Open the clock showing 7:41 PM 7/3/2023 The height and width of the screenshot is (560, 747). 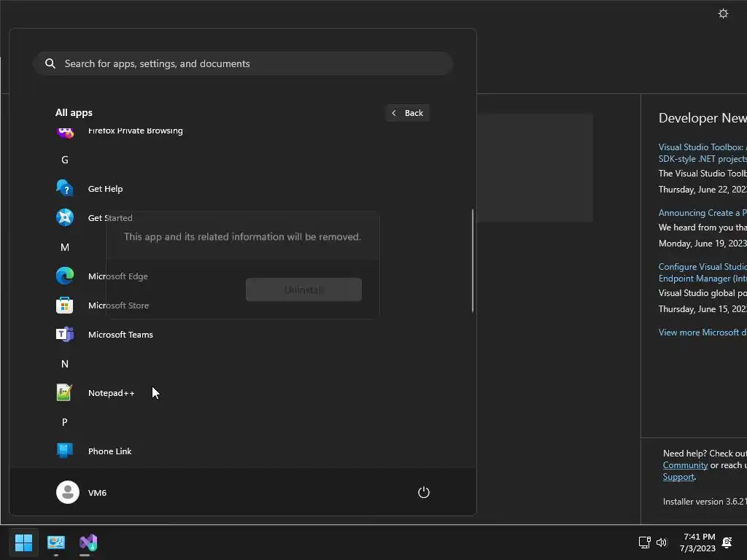point(698,542)
